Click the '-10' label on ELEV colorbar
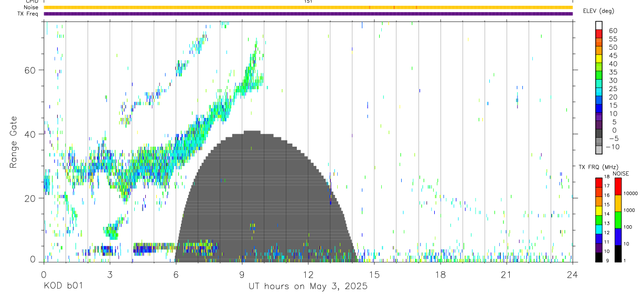 [x=613, y=147]
